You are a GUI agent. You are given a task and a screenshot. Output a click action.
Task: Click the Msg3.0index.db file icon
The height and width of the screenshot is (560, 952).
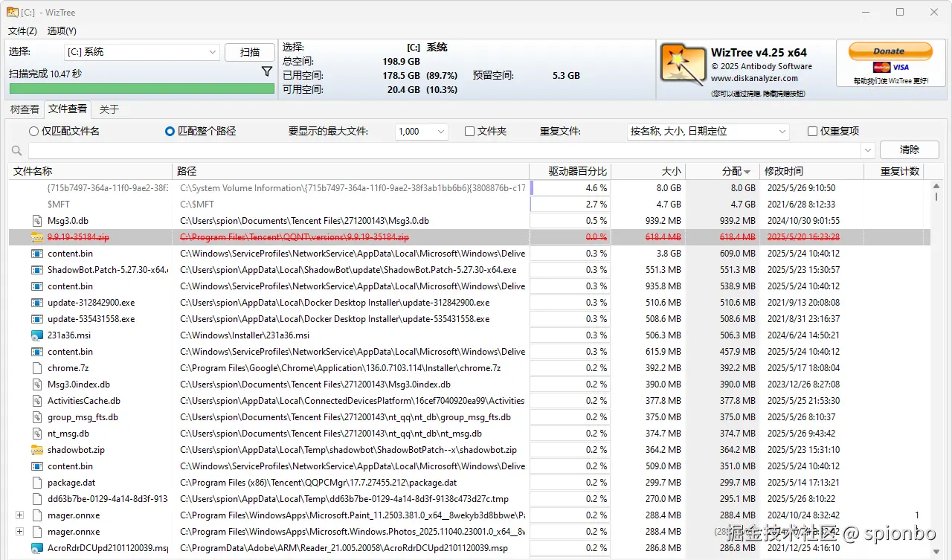[x=37, y=384]
